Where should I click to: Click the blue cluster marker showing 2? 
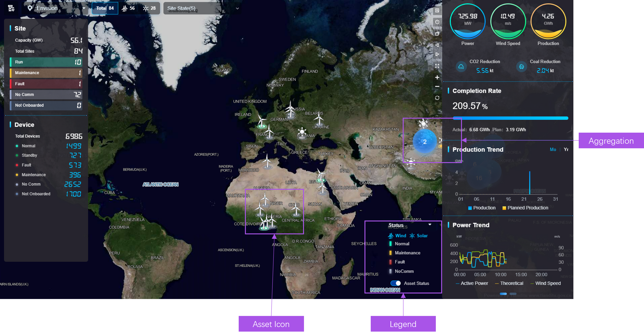[425, 142]
